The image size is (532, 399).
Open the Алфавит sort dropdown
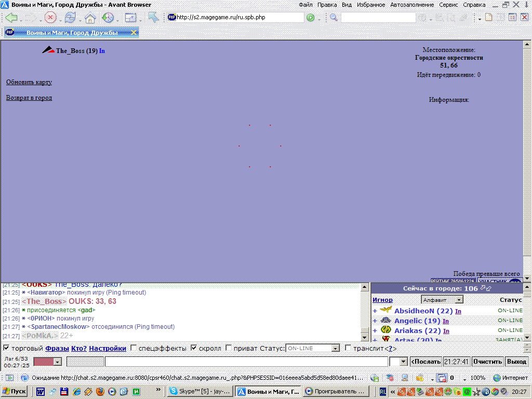442,300
